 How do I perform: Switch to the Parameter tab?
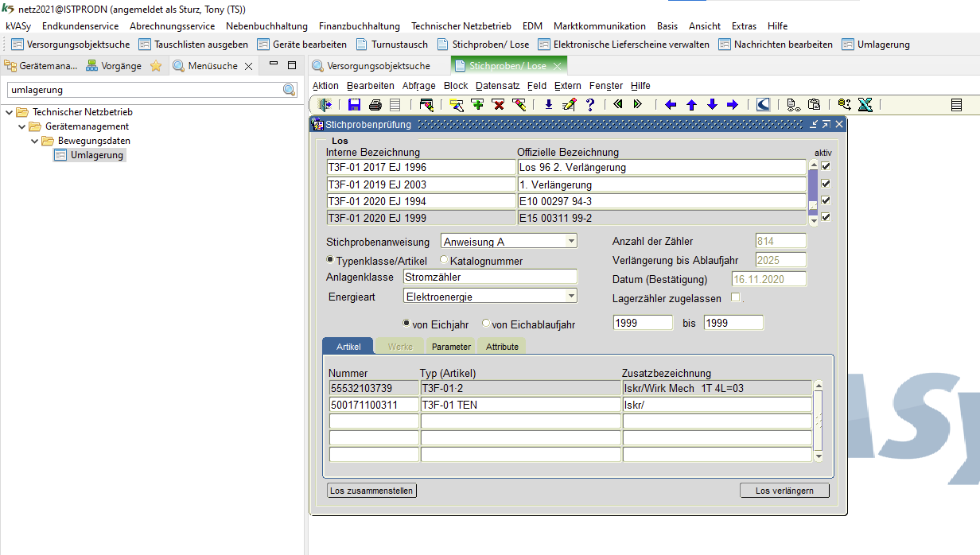[x=451, y=347]
